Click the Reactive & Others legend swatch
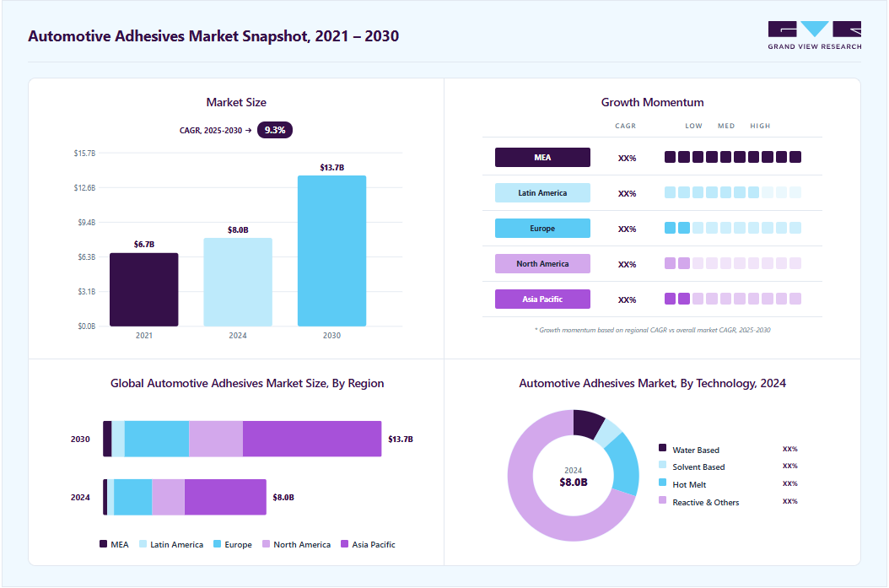 click(x=662, y=500)
